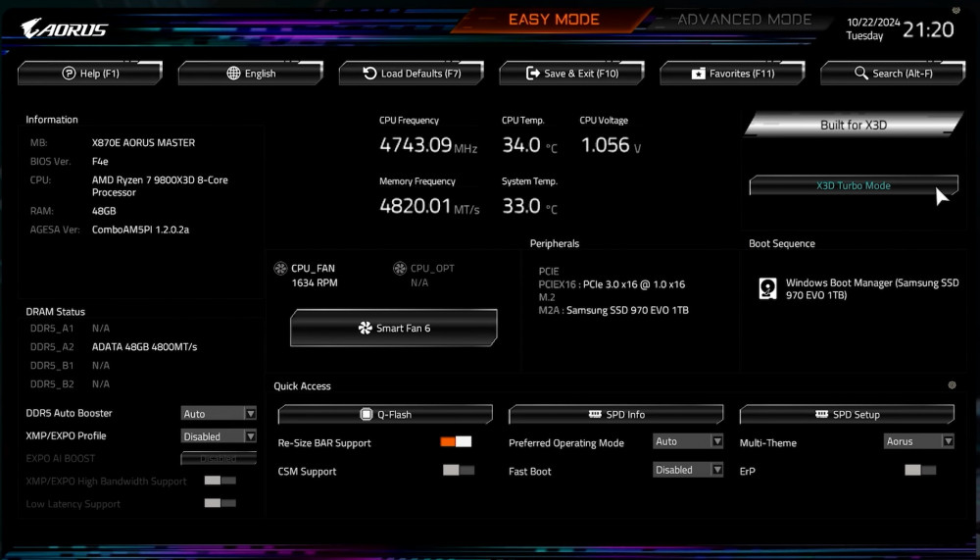
Task: Open Preferred Operating Mode dropdown
Action: pos(688,441)
